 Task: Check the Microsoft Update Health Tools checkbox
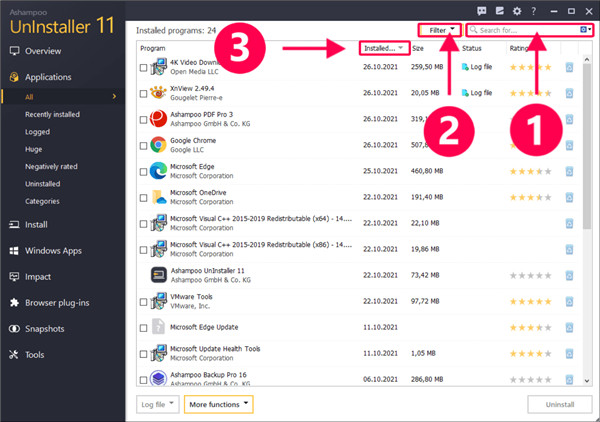coord(143,354)
